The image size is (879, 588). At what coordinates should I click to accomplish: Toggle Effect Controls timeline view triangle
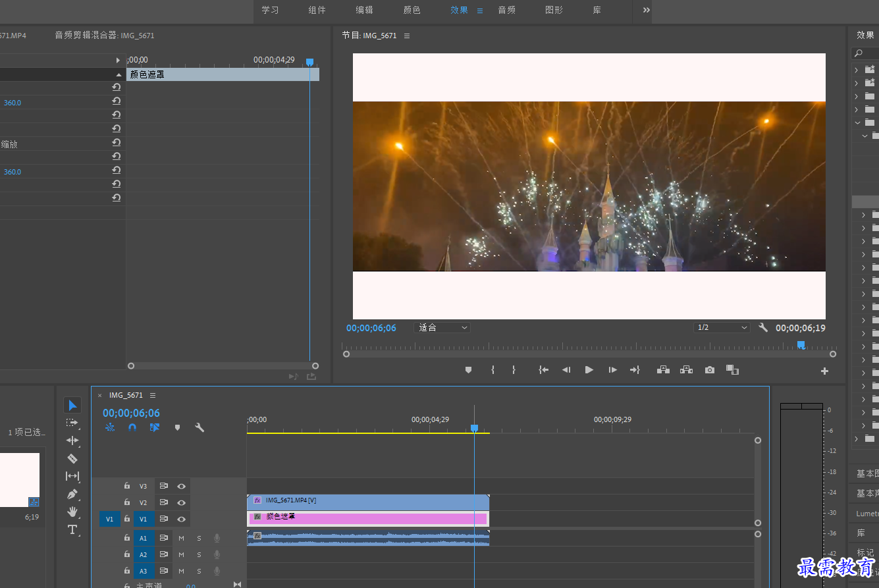(x=119, y=61)
